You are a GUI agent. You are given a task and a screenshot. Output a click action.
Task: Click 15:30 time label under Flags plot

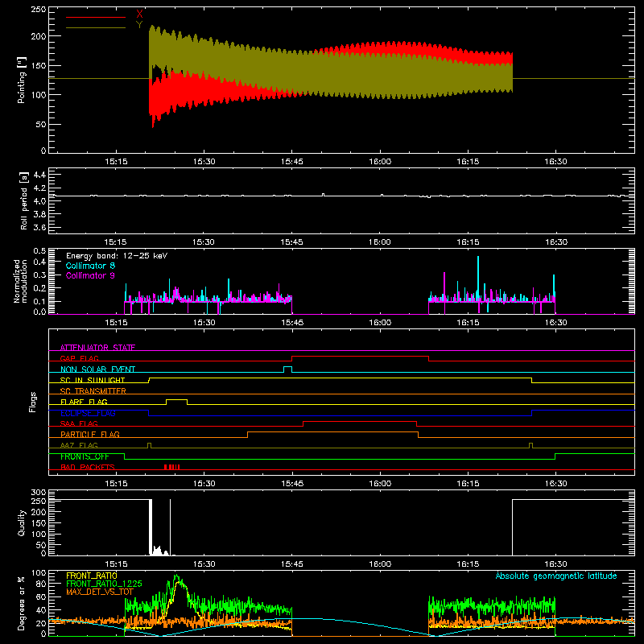coord(204,484)
